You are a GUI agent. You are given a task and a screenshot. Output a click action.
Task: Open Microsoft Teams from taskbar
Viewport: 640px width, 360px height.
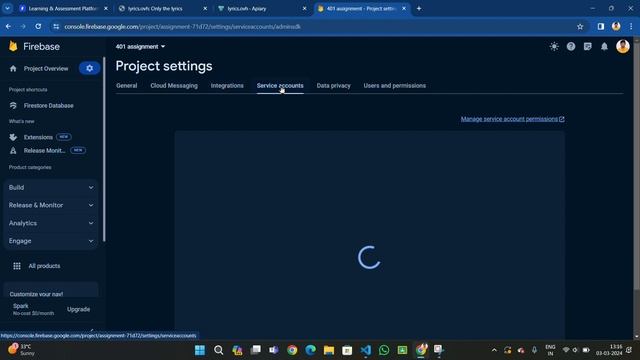coord(273,350)
